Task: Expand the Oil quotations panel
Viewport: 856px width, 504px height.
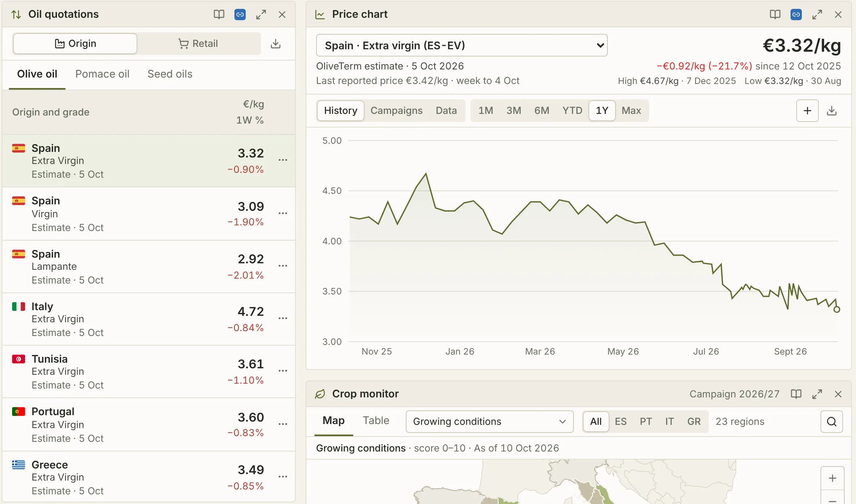Action: pyautogui.click(x=261, y=15)
